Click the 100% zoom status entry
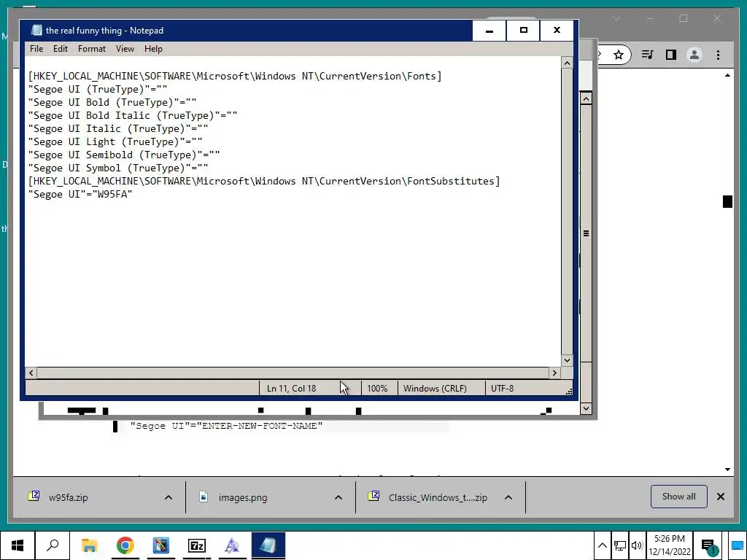Image resolution: width=747 pixels, height=560 pixels. pyautogui.click(x=377, y=389)
